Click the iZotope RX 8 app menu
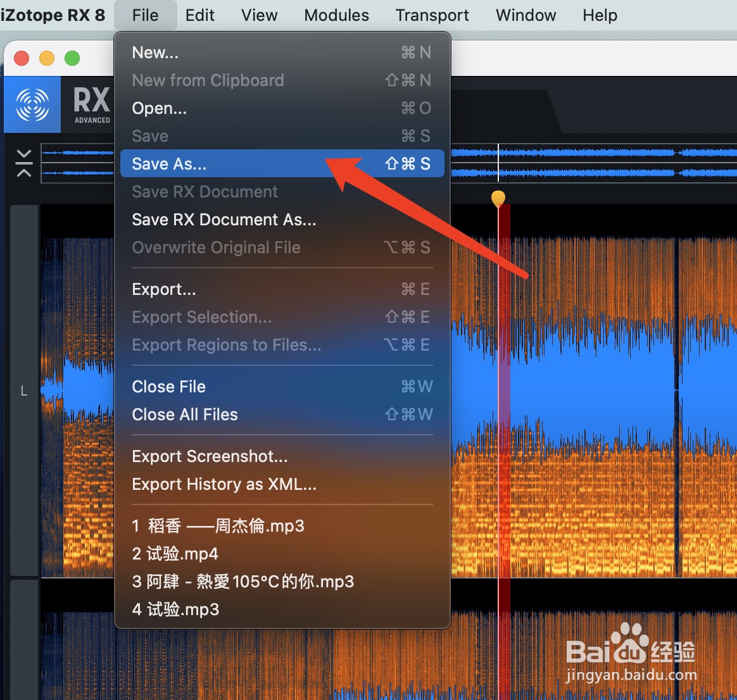Image resolution: width=737 pixels, height=700 pixels. point(52,15)
